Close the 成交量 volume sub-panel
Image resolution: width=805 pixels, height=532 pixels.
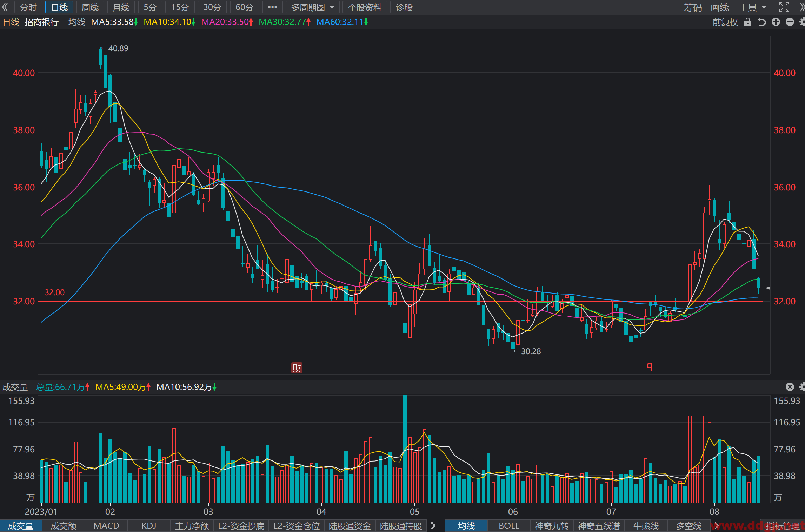tap(790, 387)
